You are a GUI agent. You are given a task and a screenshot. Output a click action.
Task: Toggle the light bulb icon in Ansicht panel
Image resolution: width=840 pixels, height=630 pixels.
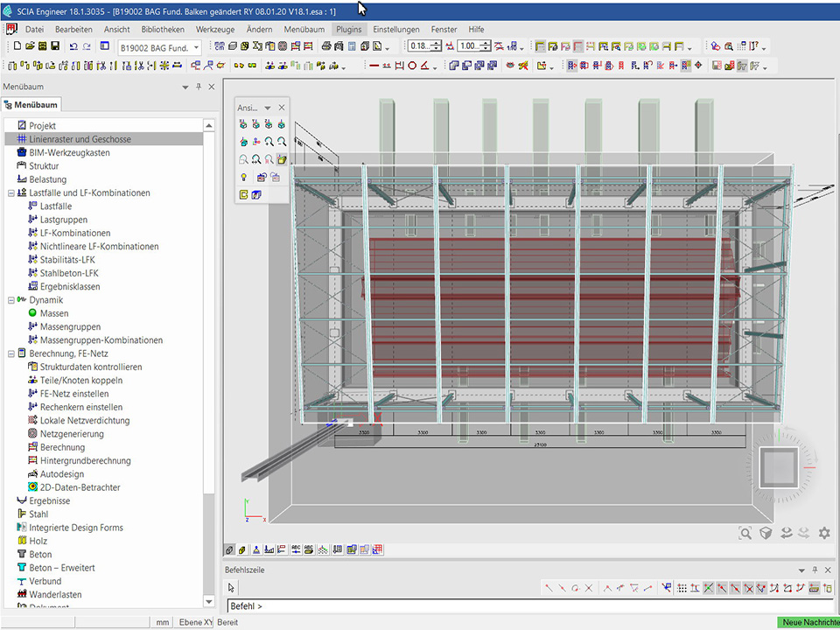244,177
